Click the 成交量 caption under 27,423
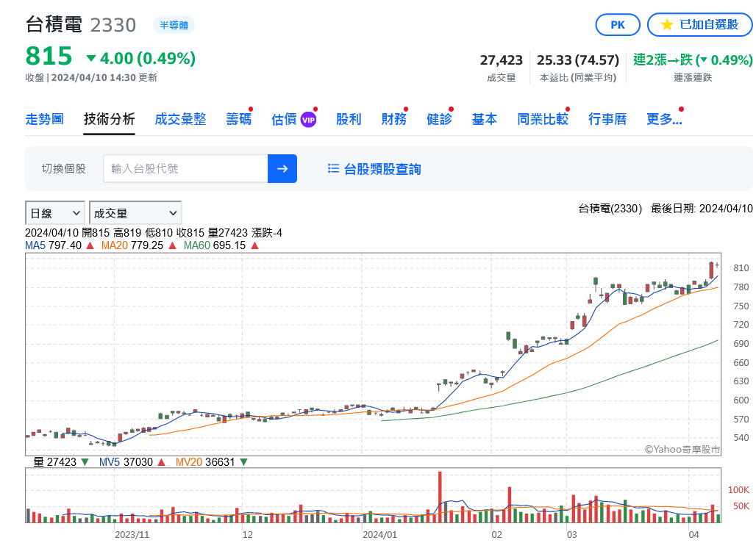This screenshot has width=756, height=543. 502,78
